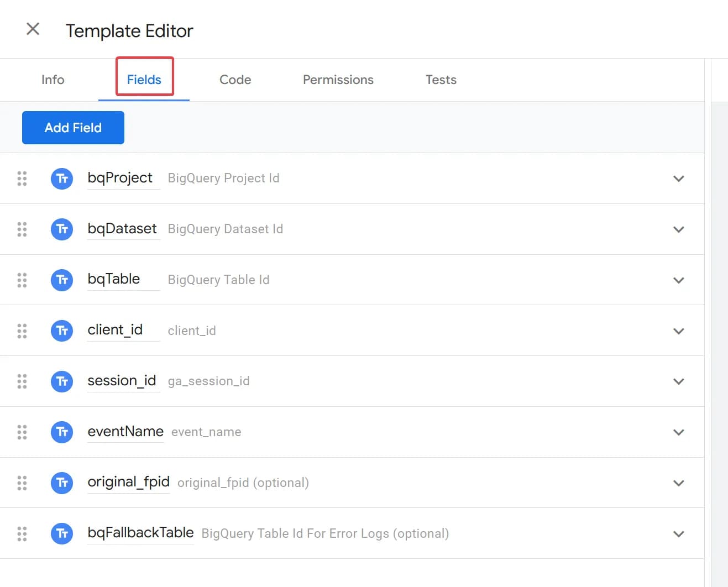Click the text-field type icon for bqTable
Viewport: 728px width, 587px height.
pos(62,280)
